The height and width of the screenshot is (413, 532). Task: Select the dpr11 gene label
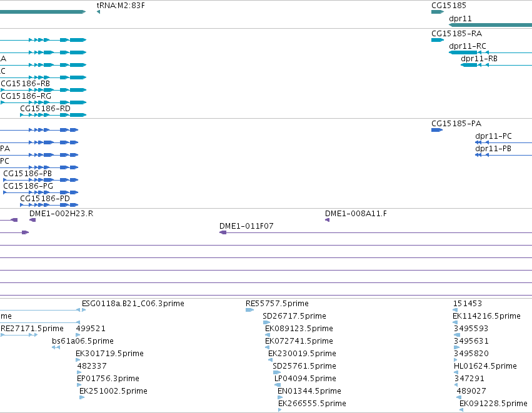pyautogui.click(x=460, y=19)
